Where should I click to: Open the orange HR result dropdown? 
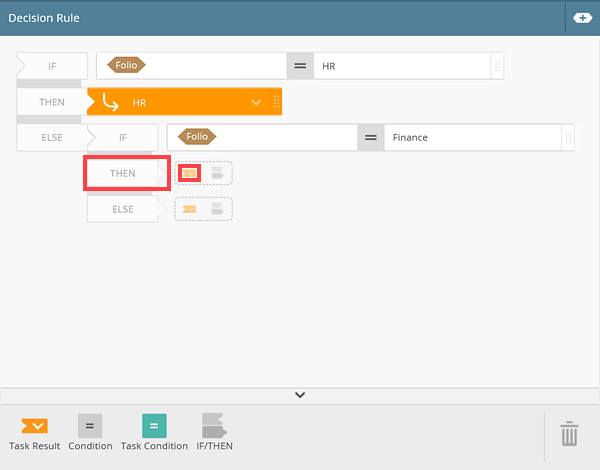click(256, 102)
